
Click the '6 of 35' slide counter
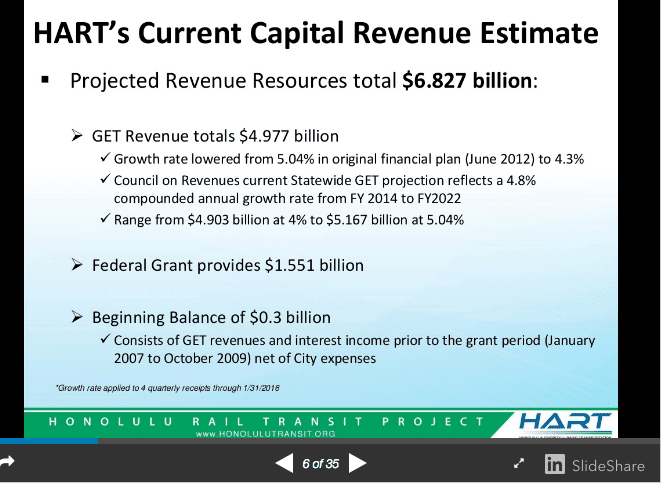[320, 463]
